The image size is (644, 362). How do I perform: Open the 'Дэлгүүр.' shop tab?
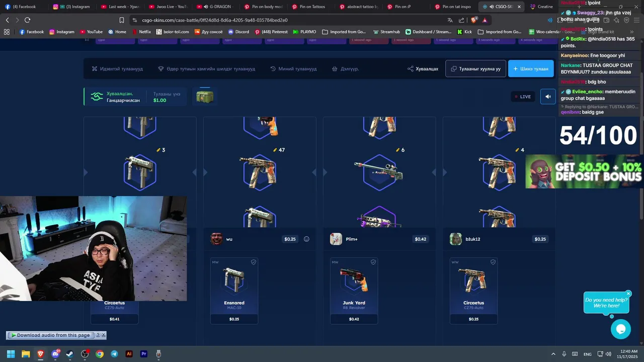[345, 69]
